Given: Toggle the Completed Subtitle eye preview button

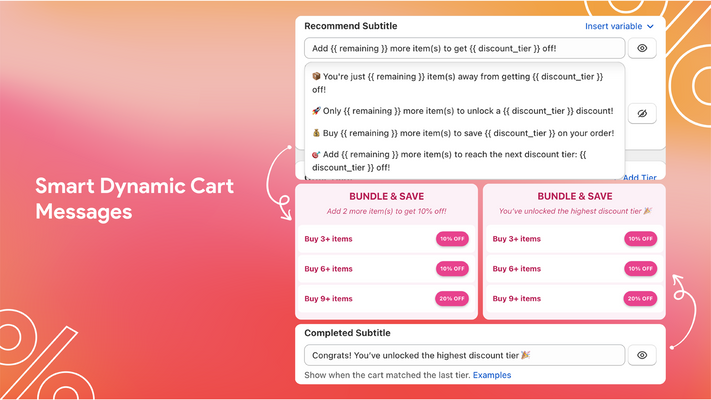Looking at the screenshot, I should (642, 355).
